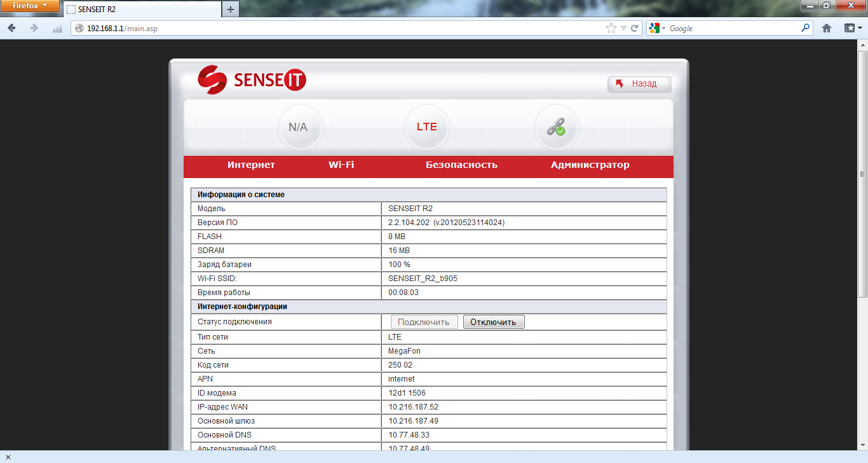Open the Firefox application menu
868x463 pixels.
(30, 6)
